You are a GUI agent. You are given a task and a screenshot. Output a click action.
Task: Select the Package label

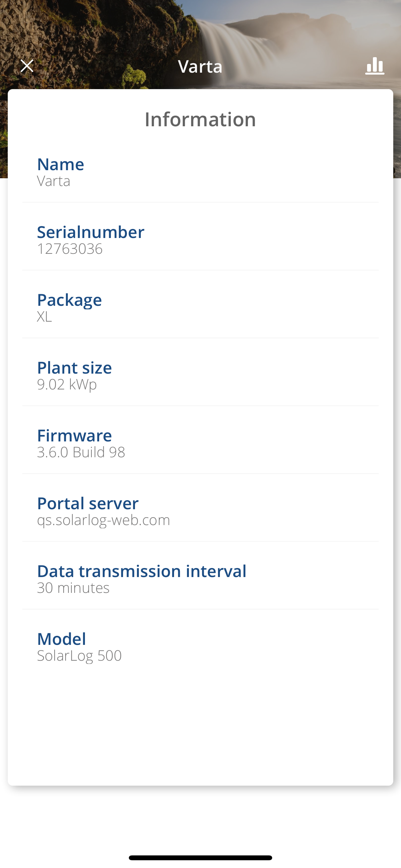tap(69, 300)
